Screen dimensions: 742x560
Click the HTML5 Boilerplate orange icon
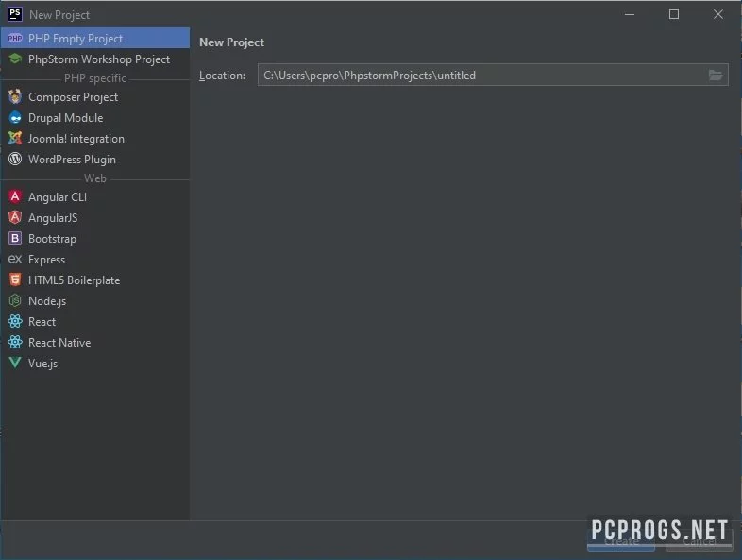(15, 280)
